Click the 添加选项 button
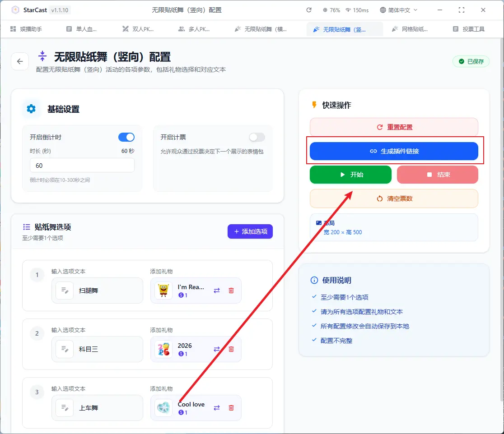The width and height of the screenshot is (504, 434). point(250,231)
